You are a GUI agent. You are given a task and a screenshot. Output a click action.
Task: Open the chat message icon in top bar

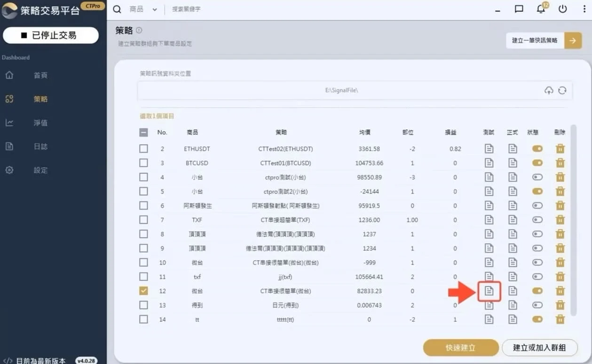519,9
